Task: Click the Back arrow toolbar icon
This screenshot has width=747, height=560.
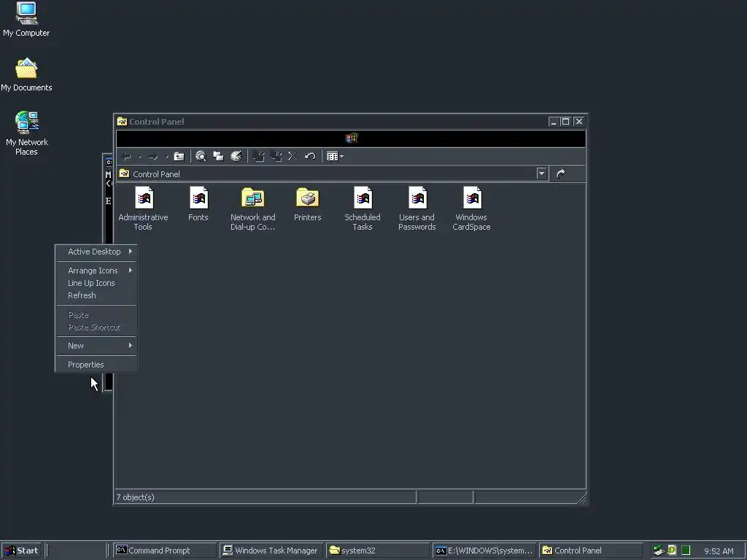Action: click(x=127, y=157)
